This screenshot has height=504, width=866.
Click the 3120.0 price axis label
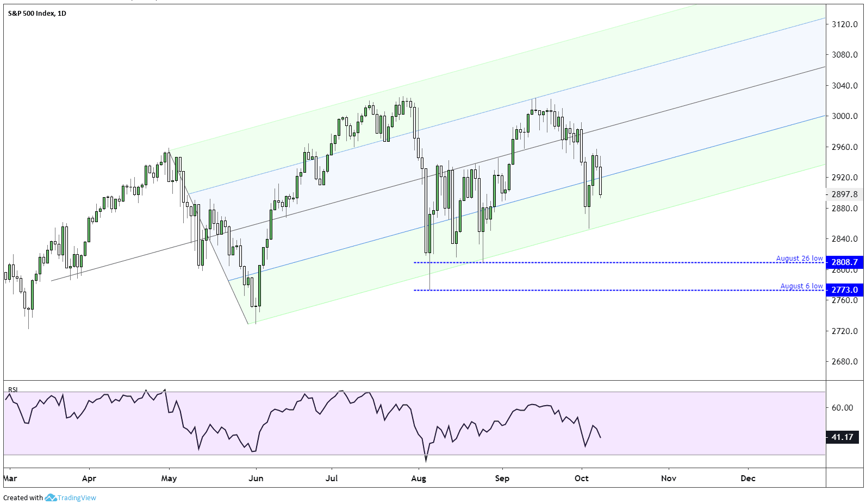click(845, 24)
